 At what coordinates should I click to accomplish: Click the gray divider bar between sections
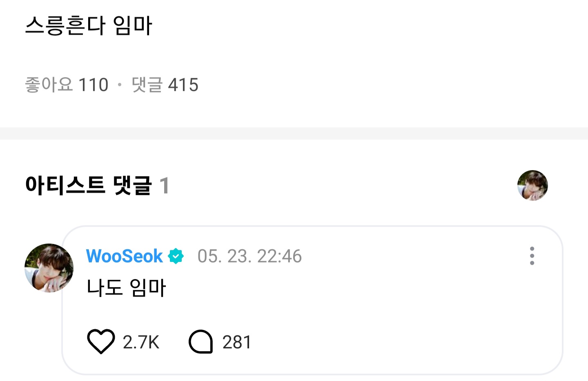click(x=294, y=133)
